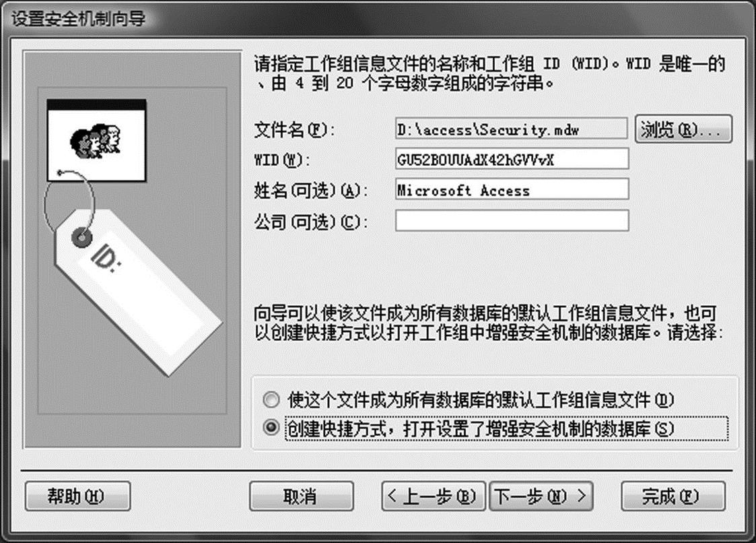The width and height of the screenshot is (756, 543).
Task: Click the 文件名(F) label
Action: pos(295,130)
